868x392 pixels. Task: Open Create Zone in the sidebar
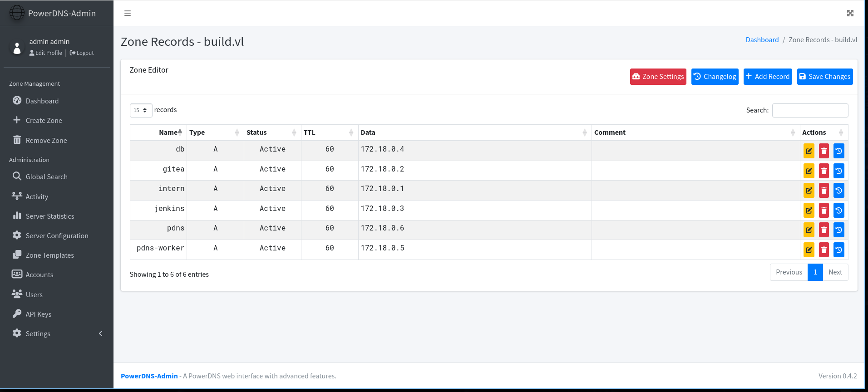tap(57, 120)
